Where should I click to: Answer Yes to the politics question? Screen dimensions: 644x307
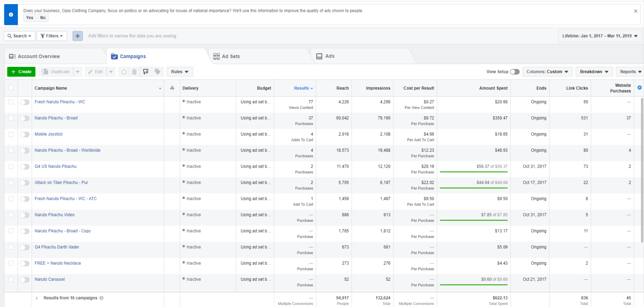click(30, 18)
